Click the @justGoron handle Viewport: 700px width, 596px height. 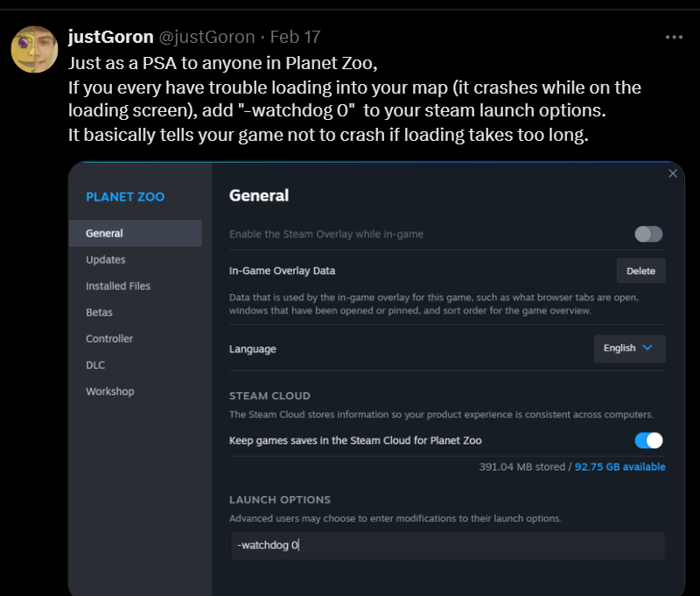[207, 37]
